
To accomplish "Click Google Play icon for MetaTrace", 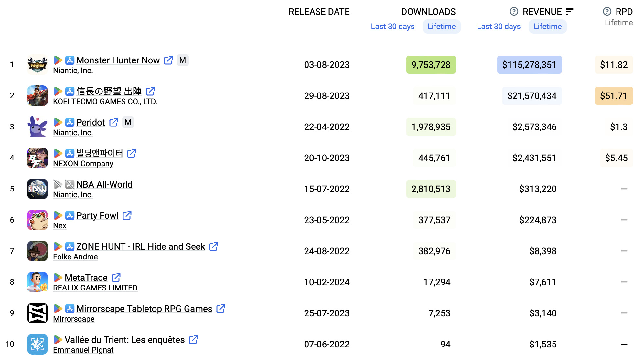I will click(58, 278).
